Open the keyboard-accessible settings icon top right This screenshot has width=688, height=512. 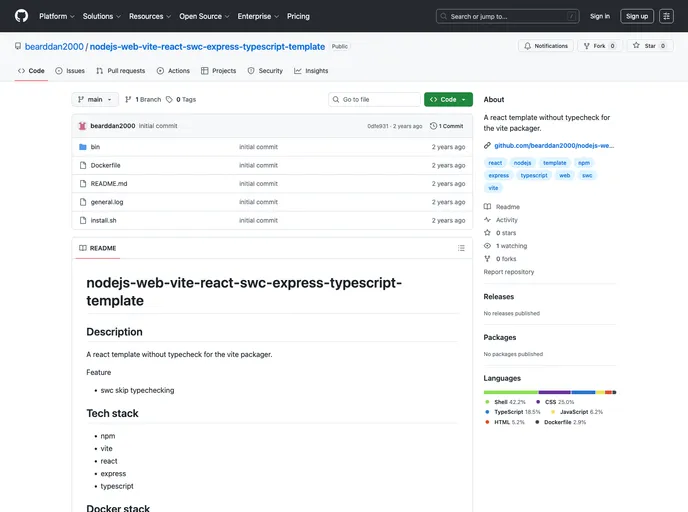tap(666, 16)
